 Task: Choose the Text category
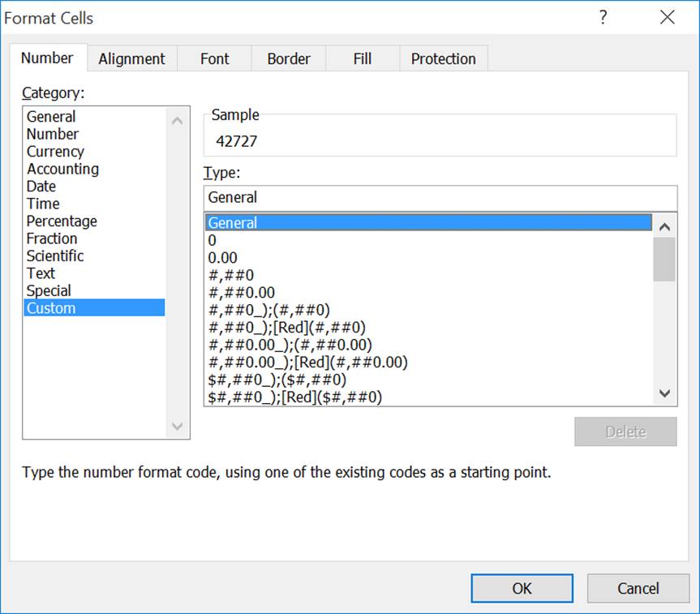(94, 273)
